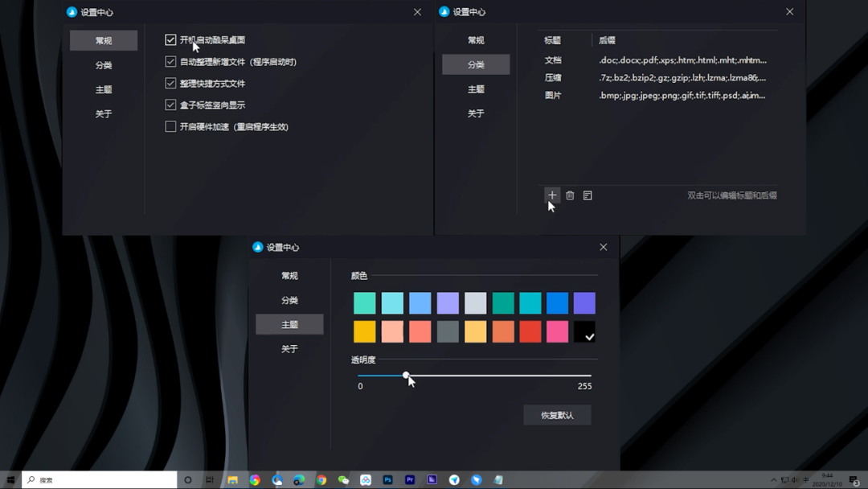
Task: Close the bottom theme settings window
Action: (x=604, y=247)
